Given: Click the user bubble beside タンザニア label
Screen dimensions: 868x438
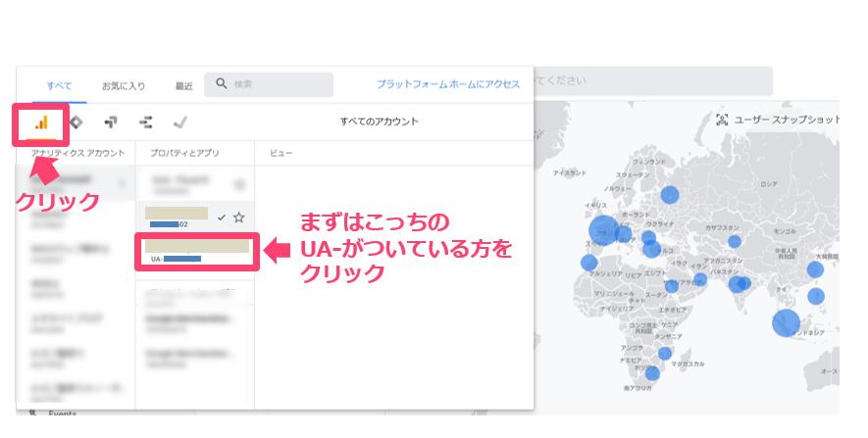Looking at the screenshot, I should 665,354.
